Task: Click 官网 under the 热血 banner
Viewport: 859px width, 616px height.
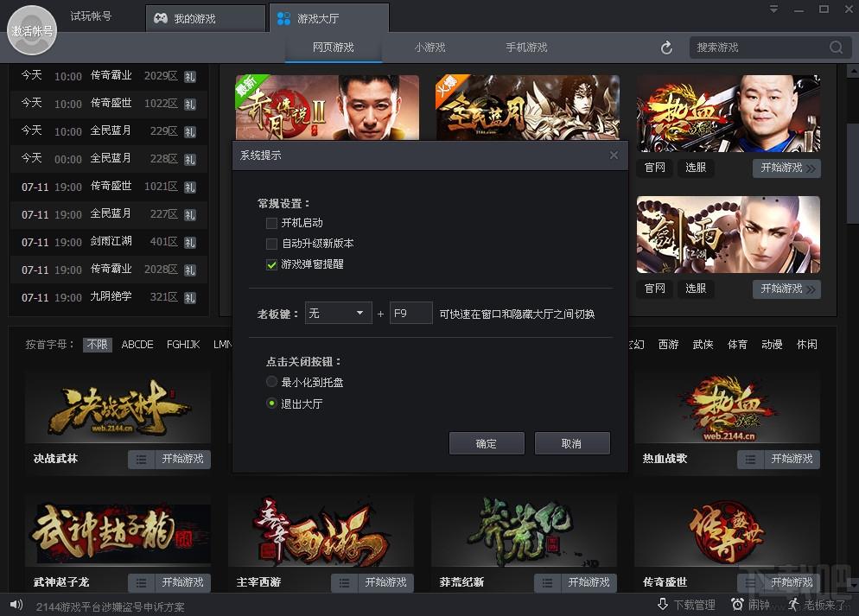Action: (x=655, y=168)
